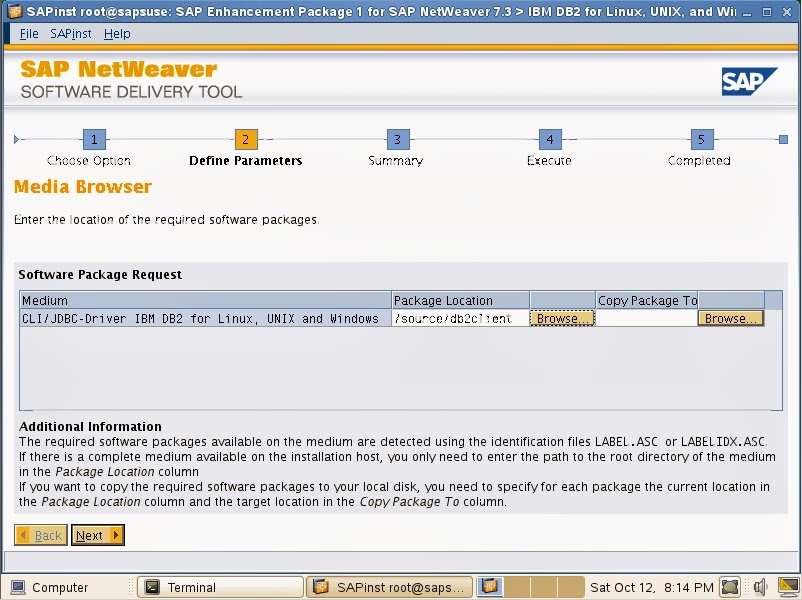This screenshot has width=802, height=600.
Task: Browse for the Package Location path
Action: pos(561,317)
